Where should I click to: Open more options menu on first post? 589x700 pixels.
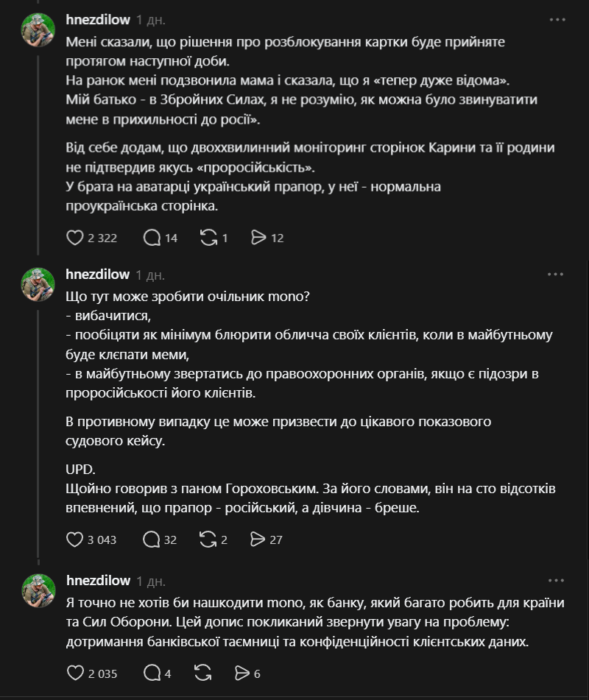point(555,18)
